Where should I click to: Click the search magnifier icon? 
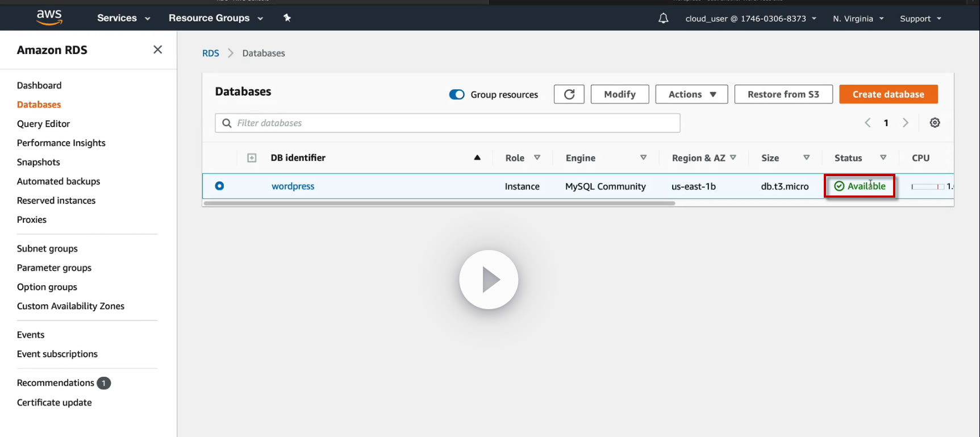click(x=227, y=123)
